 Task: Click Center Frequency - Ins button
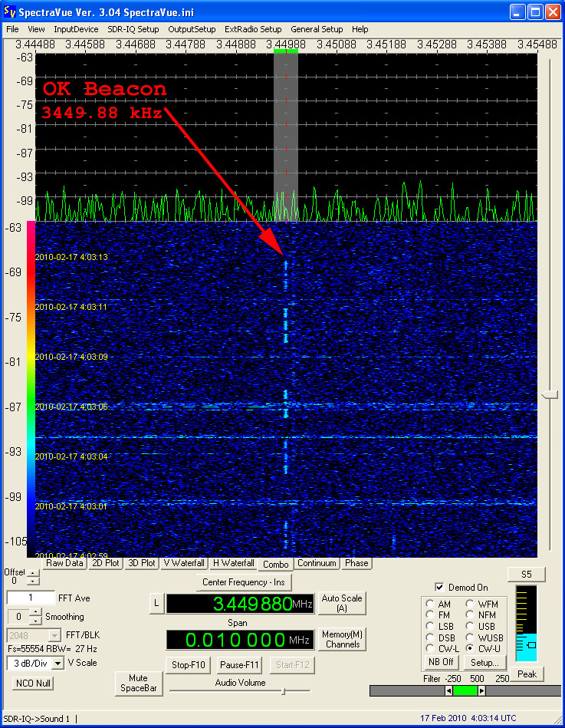click(x=244, y=582)
